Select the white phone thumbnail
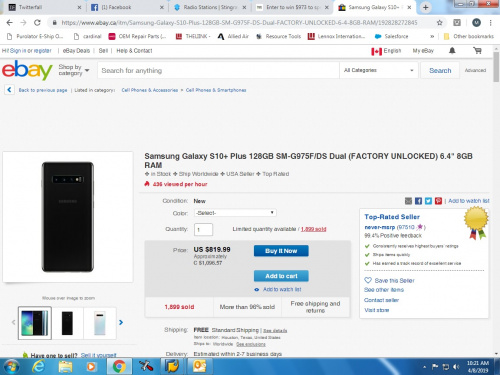500x375 pixels. coord(100,323)
